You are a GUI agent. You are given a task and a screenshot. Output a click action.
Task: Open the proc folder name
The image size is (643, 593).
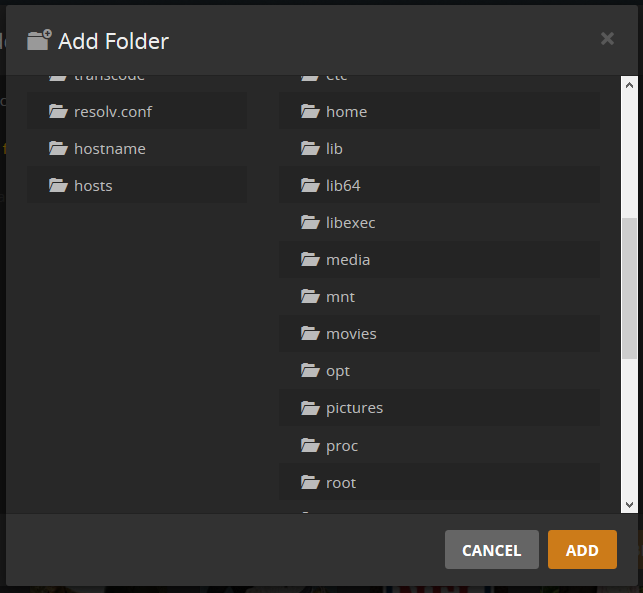point(342,446)
